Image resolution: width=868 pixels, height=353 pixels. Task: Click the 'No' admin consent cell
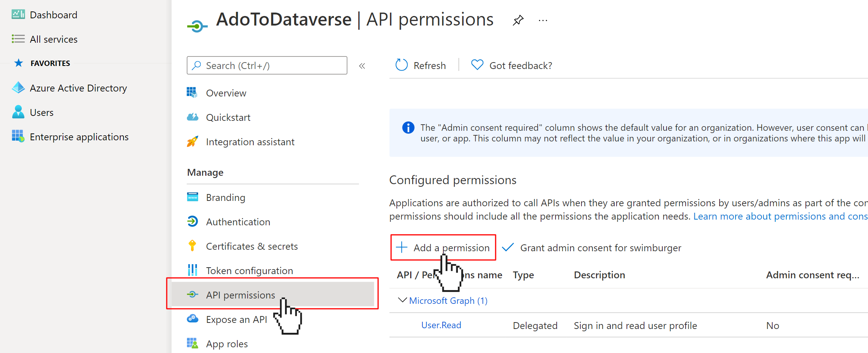coord(773,326)
